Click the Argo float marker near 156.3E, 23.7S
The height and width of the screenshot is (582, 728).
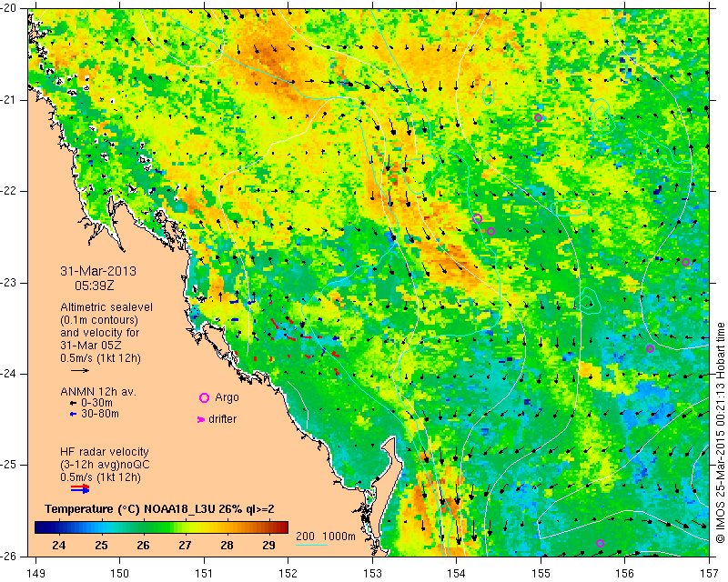point(650,348)
